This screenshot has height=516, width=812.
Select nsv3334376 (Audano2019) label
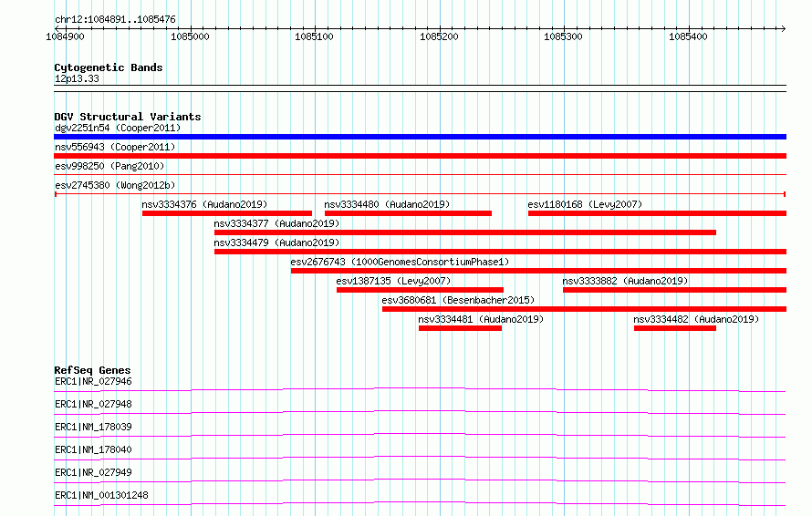click(204, 204)
